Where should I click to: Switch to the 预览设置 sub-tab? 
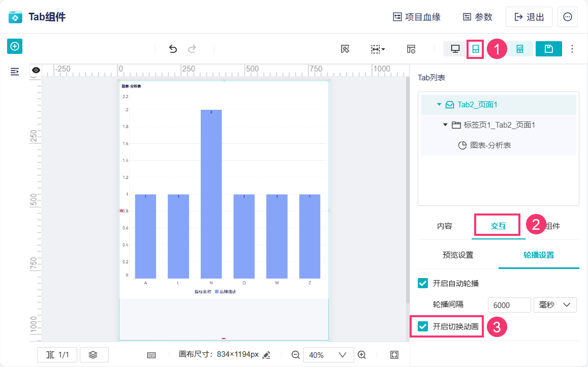point(458,255)
